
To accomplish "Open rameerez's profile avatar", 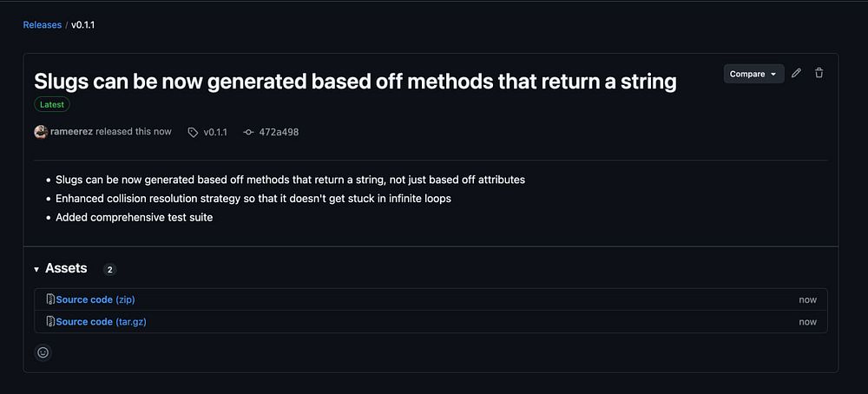I will 41,132.
